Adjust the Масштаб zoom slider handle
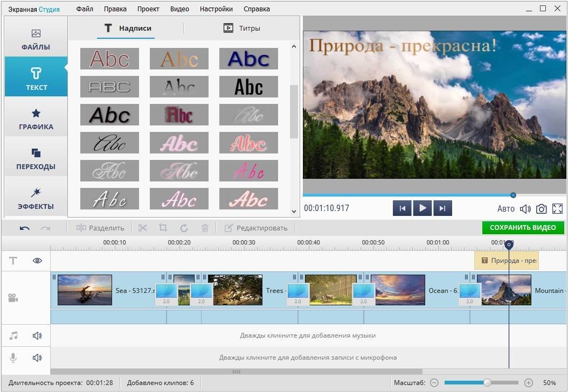This screenshot has width=568, height=392. [487, 382]
